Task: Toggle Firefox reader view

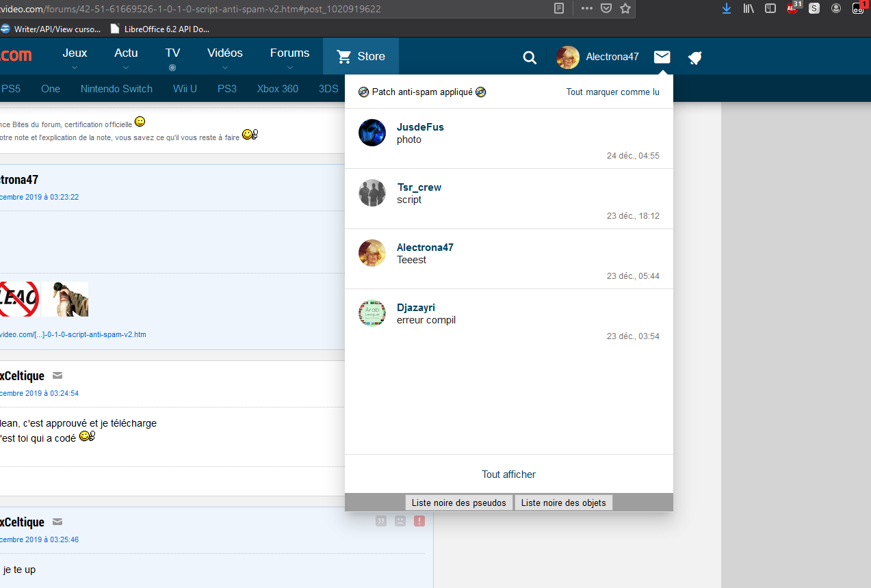Action: (x=559, y=8)
